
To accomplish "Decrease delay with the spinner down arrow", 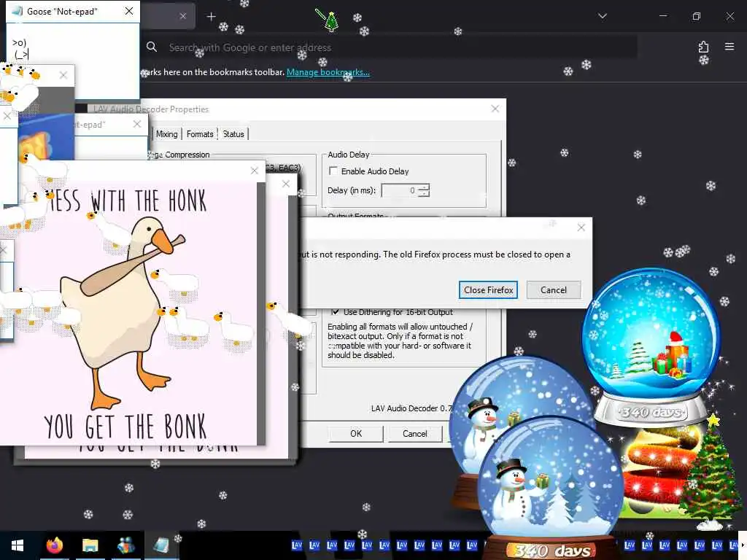I will pyautogui.click(x=424, y=194).
